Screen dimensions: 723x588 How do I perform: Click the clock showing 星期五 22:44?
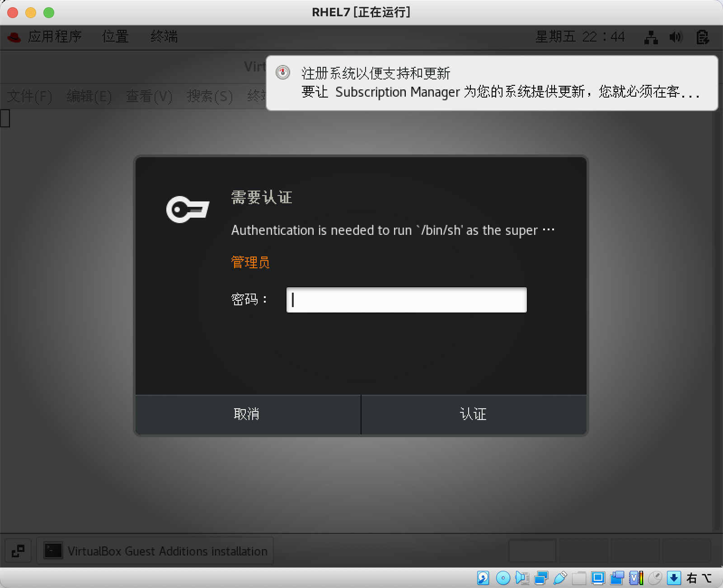pos(580,37)
